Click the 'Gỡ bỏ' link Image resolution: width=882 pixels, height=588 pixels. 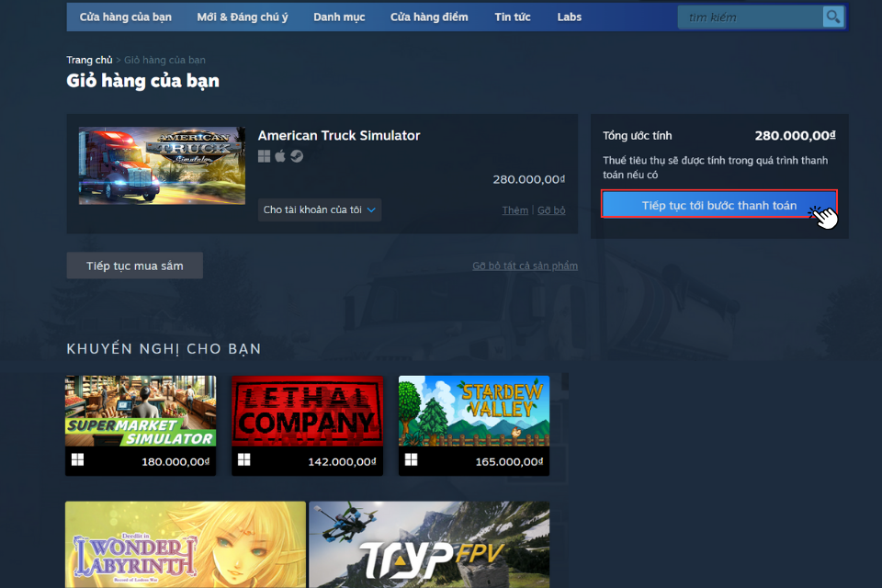click(551, 210)
